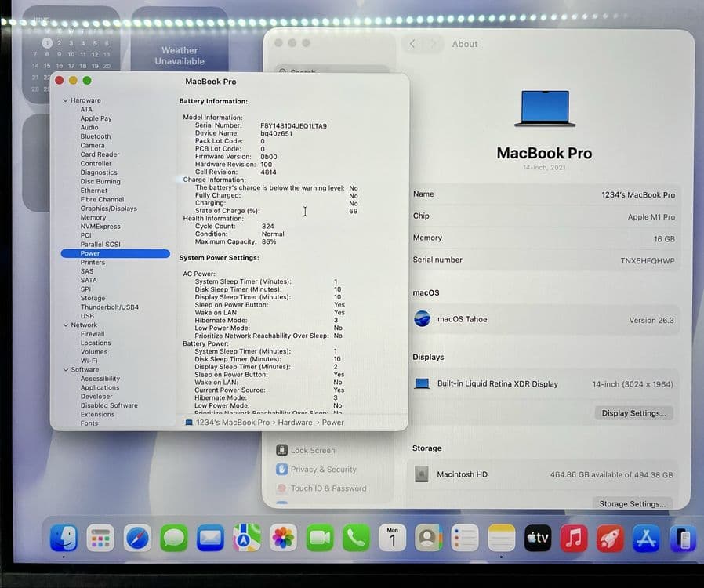
Task: Select Wi-Fi under Network
Action: [89, 361]
